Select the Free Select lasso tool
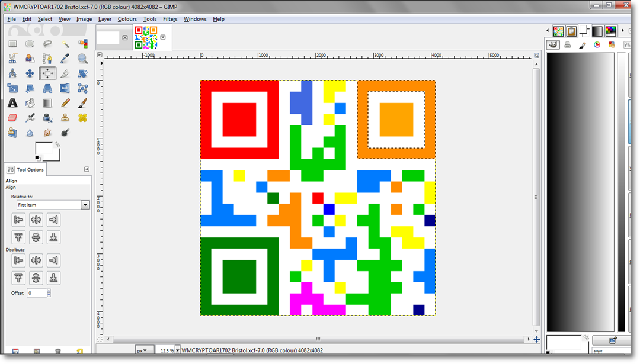Screen dimensions: 640x364 click(47, 44)
